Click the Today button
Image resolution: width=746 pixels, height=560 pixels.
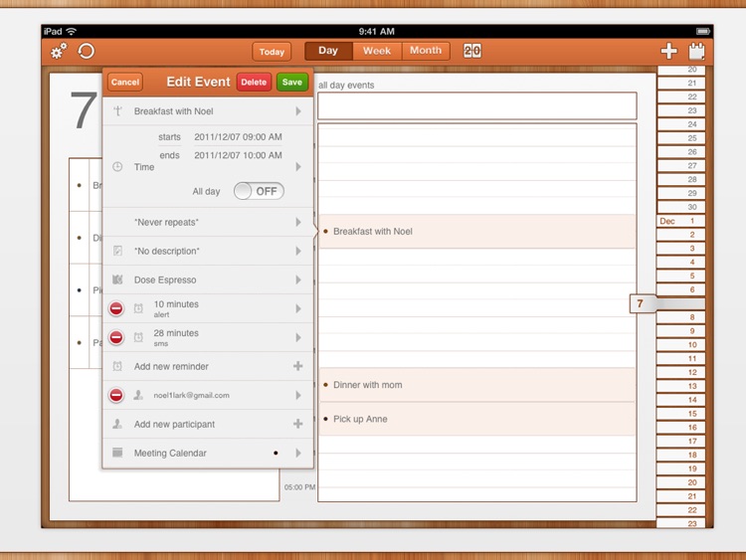[272, 52]
